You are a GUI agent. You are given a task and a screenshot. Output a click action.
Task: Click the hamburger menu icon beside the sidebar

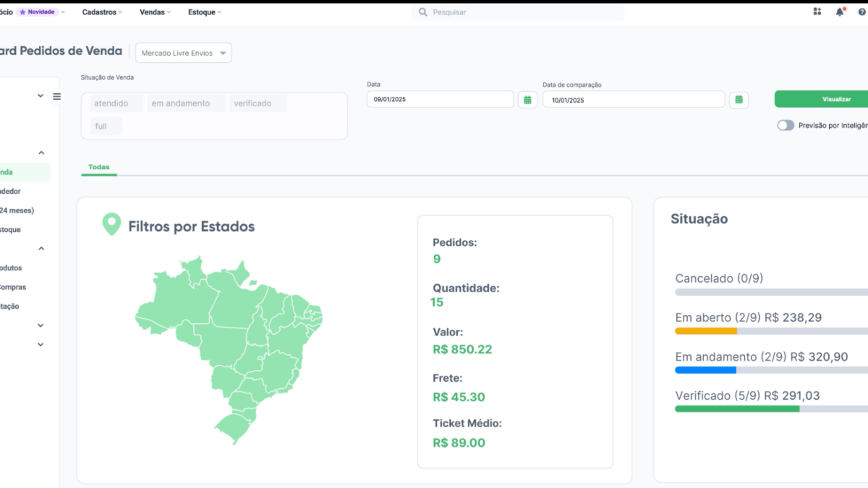click(57, 96)
